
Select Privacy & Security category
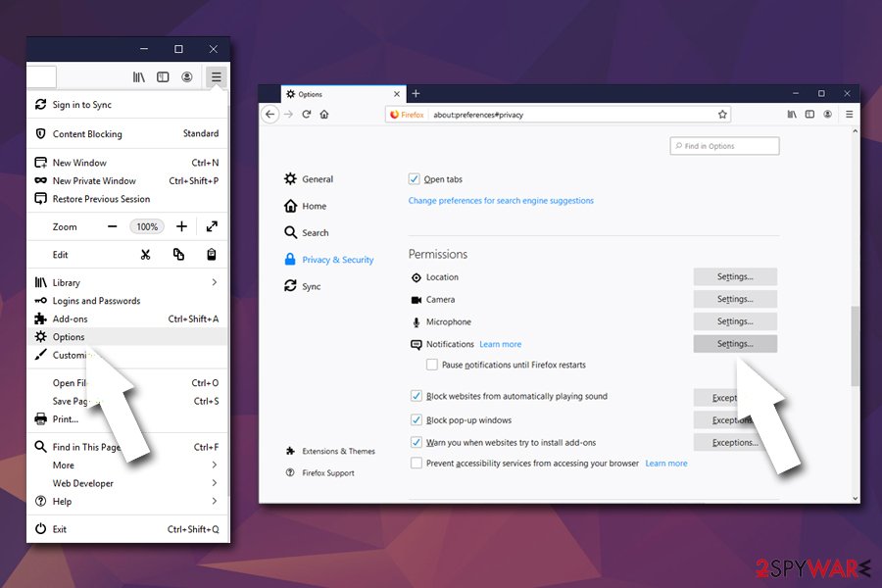point(329,260)
